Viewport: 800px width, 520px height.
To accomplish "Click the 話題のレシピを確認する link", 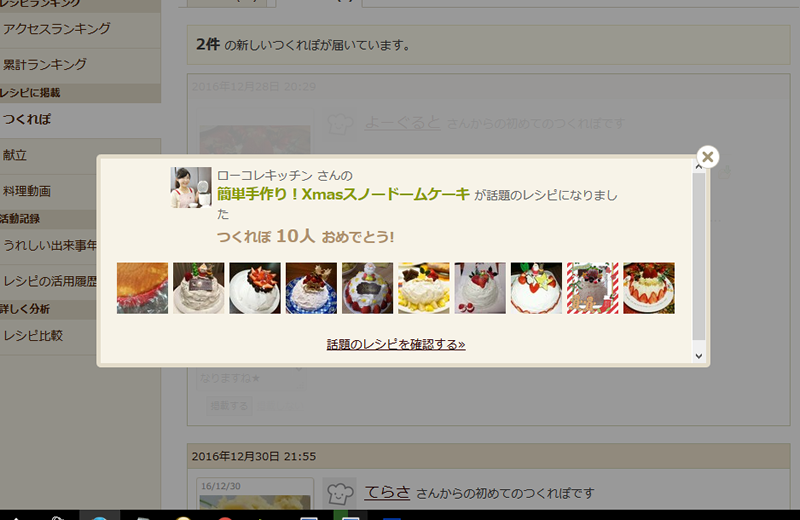I will (396, 344).
